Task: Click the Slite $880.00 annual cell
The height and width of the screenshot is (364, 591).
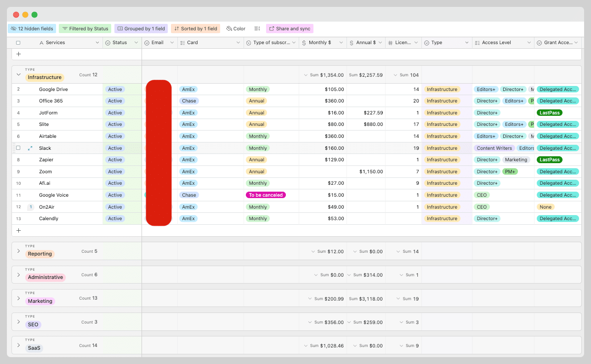Action: pos(366,125)
